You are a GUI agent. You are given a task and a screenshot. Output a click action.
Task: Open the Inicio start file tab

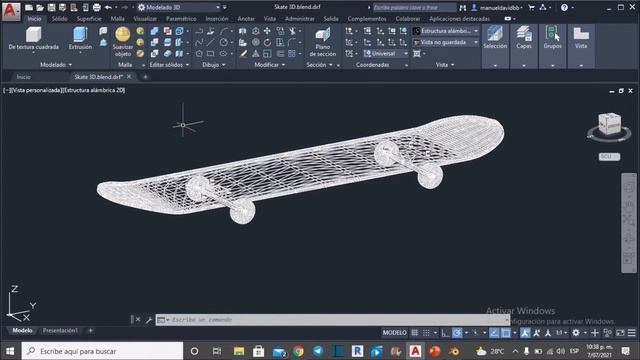24,77
